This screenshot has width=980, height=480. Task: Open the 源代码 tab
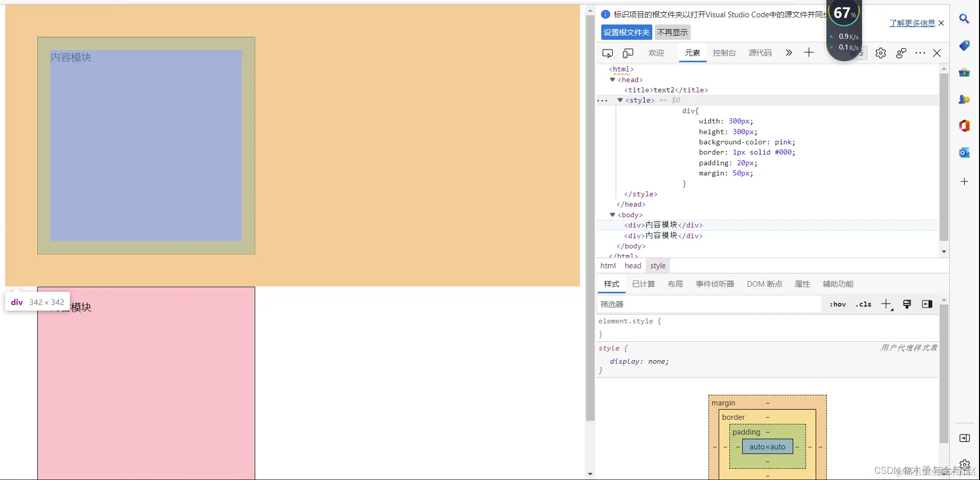pos(760,53)
